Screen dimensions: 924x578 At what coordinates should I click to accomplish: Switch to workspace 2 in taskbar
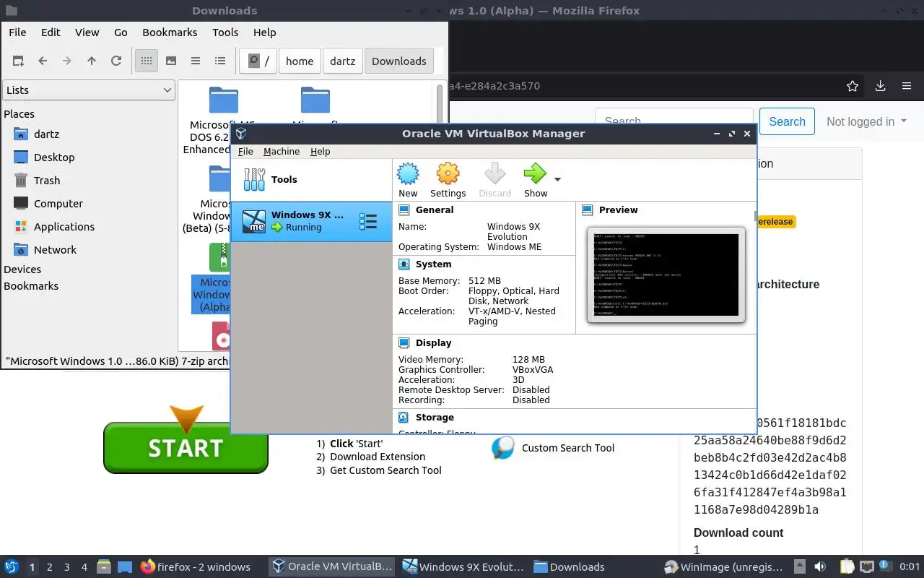[50, 567]
